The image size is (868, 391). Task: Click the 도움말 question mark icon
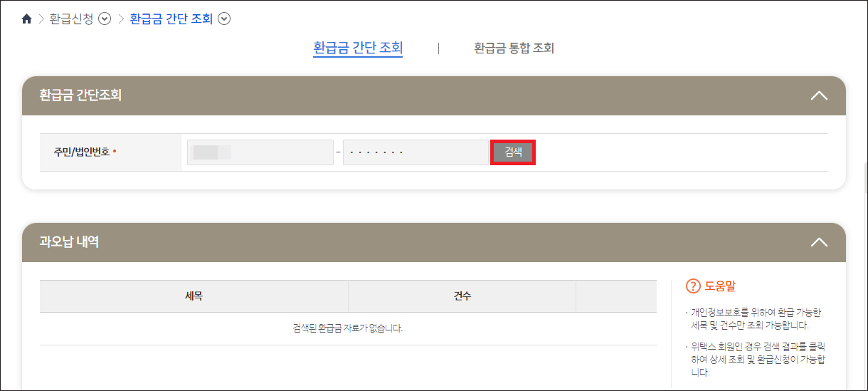pyautogui.click(x=693, y=286)
